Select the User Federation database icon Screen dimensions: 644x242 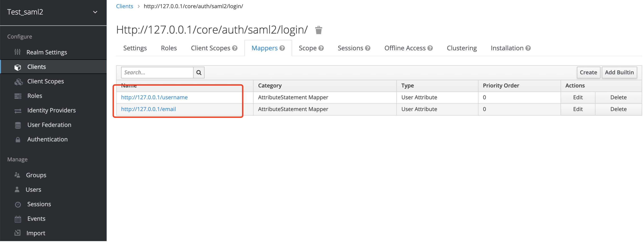[18, 125]
